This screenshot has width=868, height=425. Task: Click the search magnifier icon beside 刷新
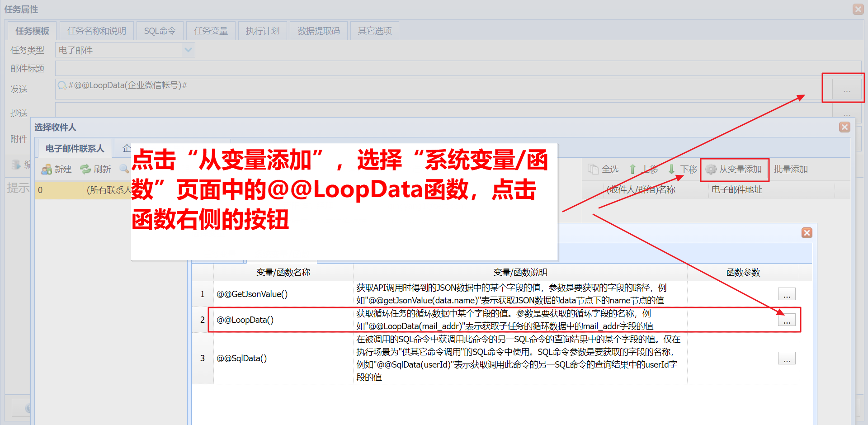(124, 169)
